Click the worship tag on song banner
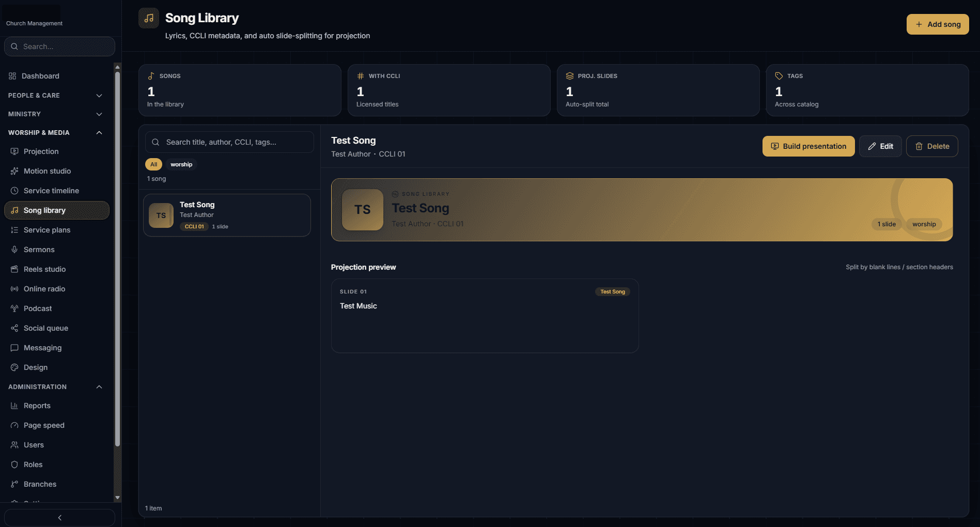Viewport: 980px width, 527px height. click(924, 224)
